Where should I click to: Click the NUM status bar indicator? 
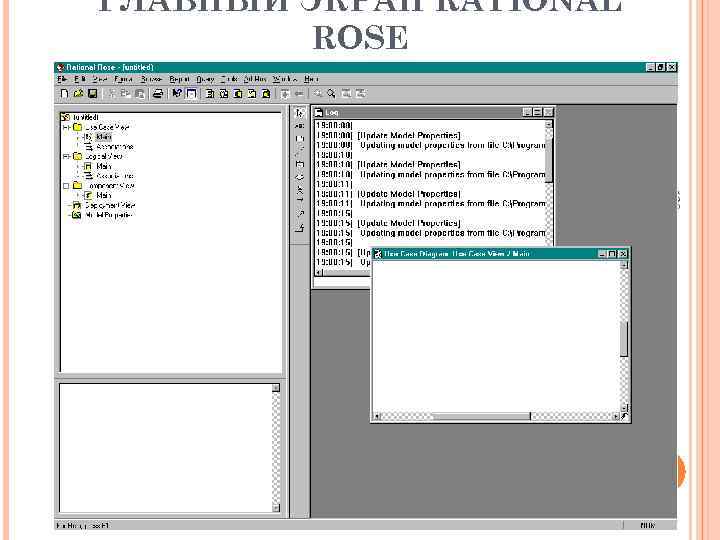click(648, 525)
